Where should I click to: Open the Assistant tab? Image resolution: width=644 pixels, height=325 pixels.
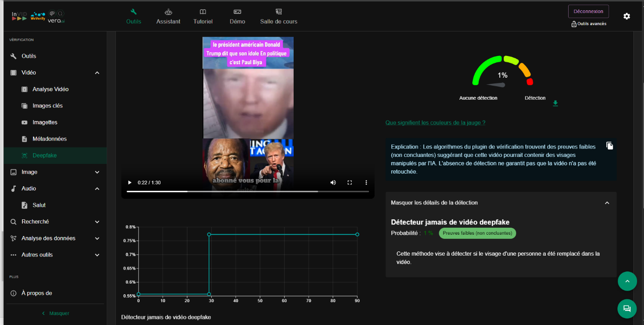click(168, 16)
